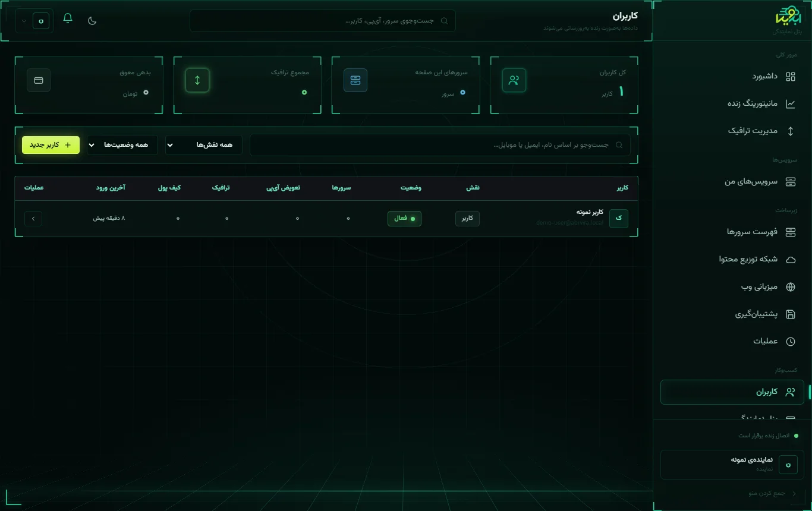
Task: Expand the sample user row chevron
Action: [33, 219]
